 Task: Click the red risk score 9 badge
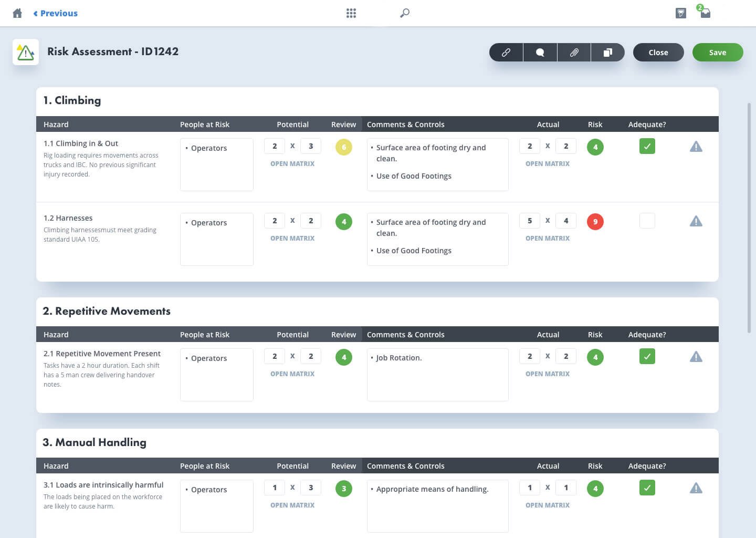pos(595,222)
